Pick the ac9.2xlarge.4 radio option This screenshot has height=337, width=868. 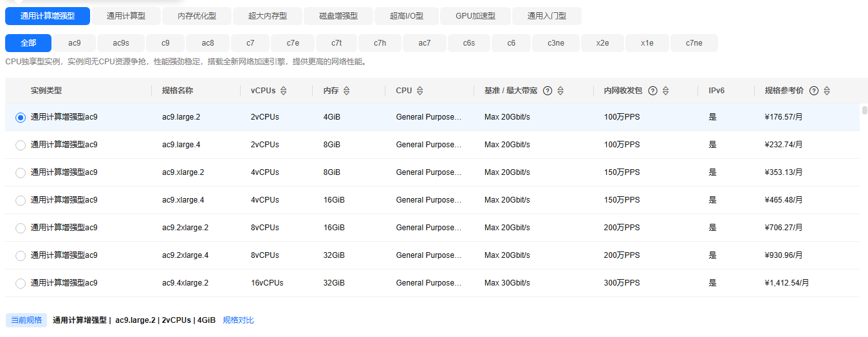(x=21, y=256)
